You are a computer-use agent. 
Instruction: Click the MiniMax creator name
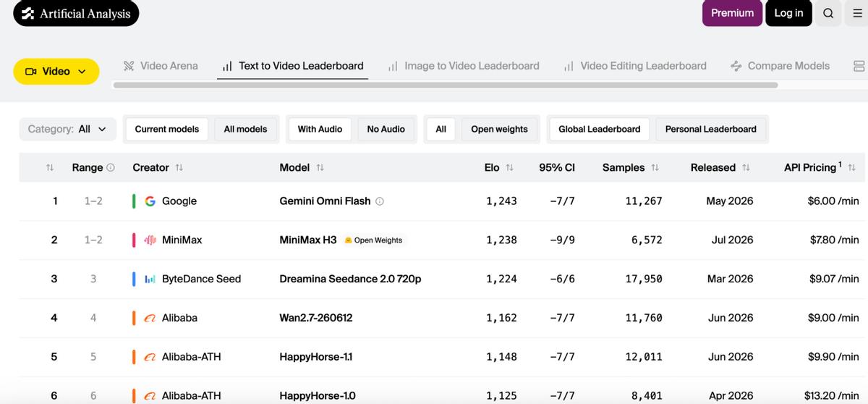(182, 240)
